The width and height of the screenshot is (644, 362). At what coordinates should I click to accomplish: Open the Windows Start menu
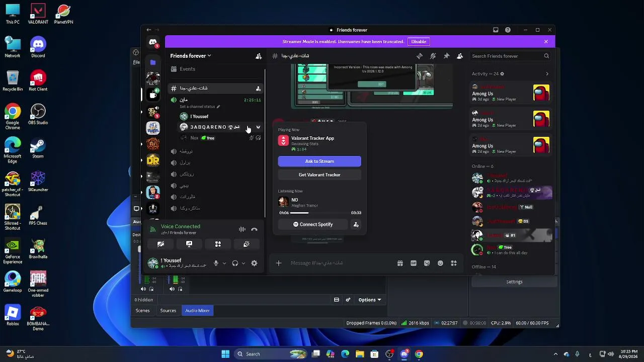click(225, 354)
